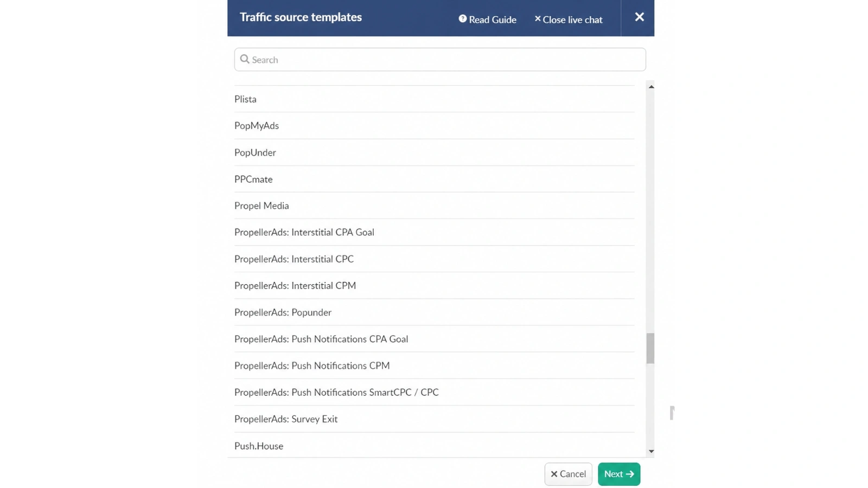
Task: Close the Traffic source templates dialog
Action: [639, 17]
